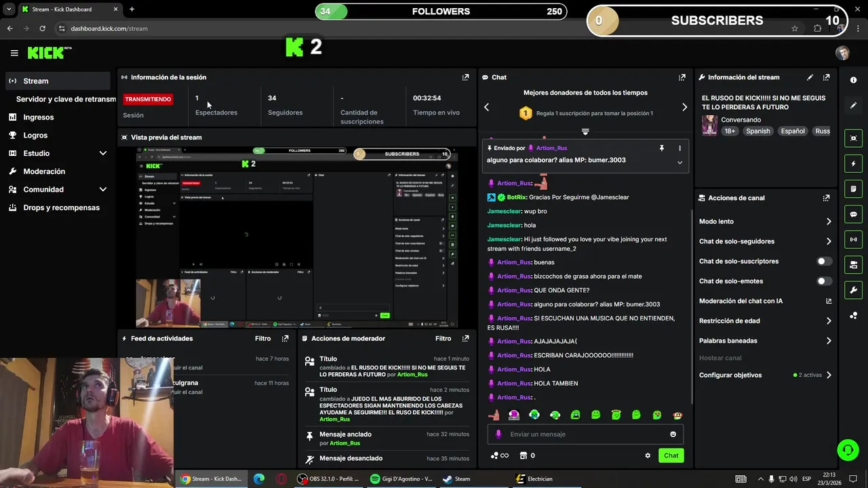The height and width of the screenshot is (488, 868).
Task: Edit stream info with the pencil icon
Action: (x=810, y=77)
